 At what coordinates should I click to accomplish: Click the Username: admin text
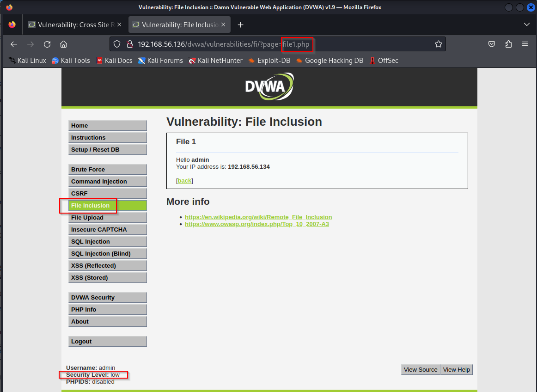(x=91, y=367)
